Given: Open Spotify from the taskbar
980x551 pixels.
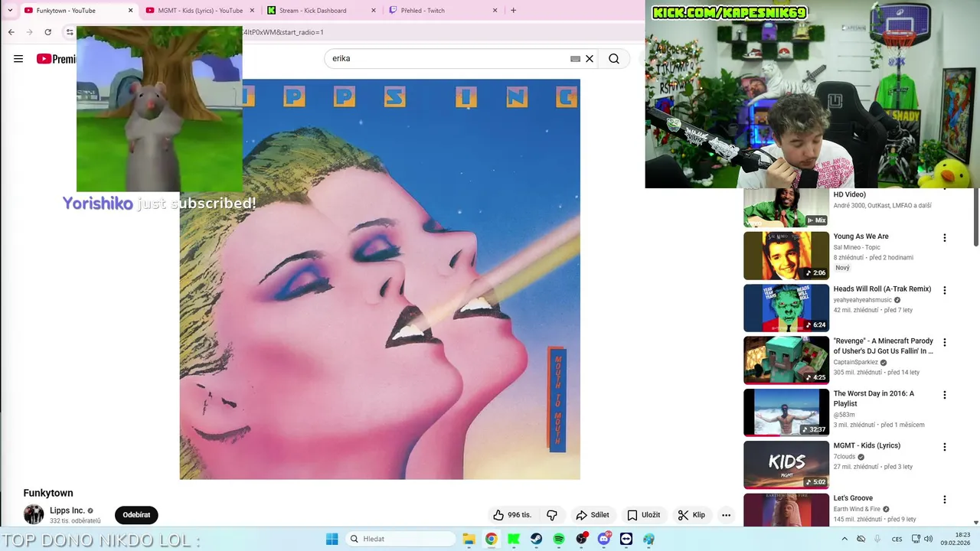Looking at the screenshot, I should click(559, 539).
